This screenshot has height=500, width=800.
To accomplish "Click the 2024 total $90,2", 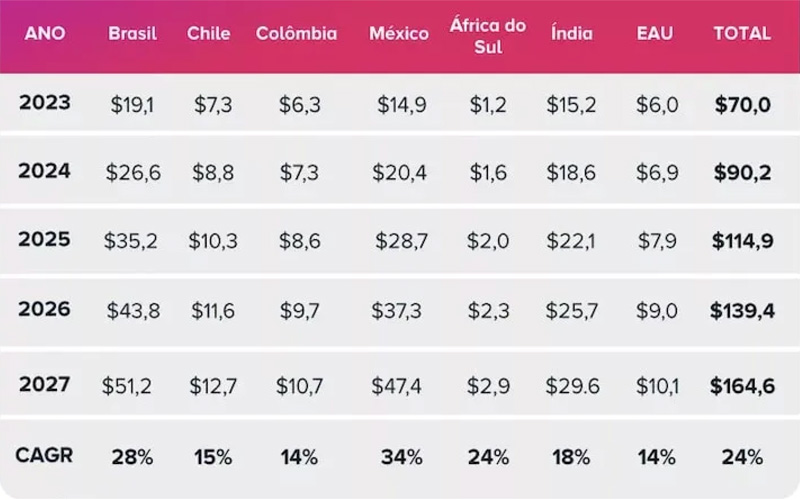I will [741, 173].
